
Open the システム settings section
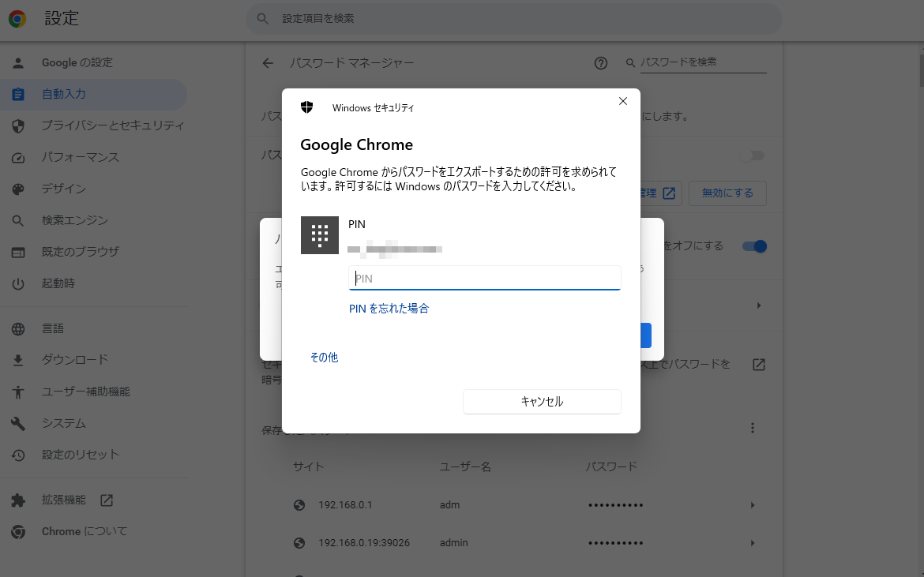point(94,423)
